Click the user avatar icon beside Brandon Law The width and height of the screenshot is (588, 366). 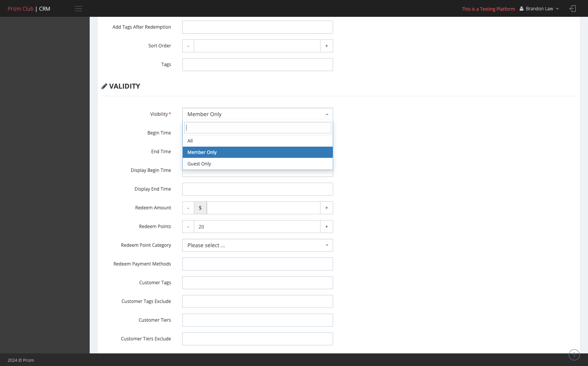click(x=522, y=9)
